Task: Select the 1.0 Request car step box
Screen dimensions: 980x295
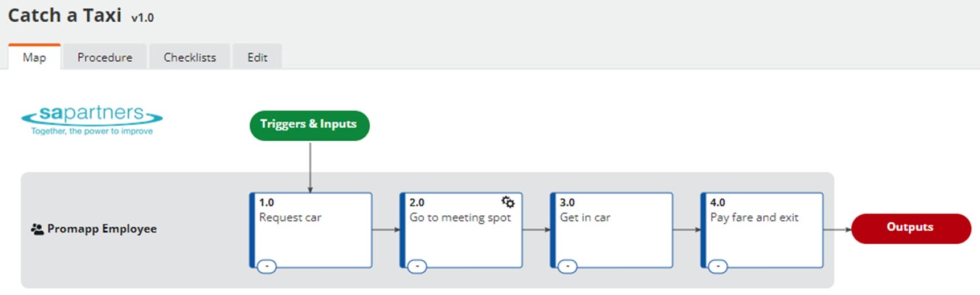Action: 312,236
